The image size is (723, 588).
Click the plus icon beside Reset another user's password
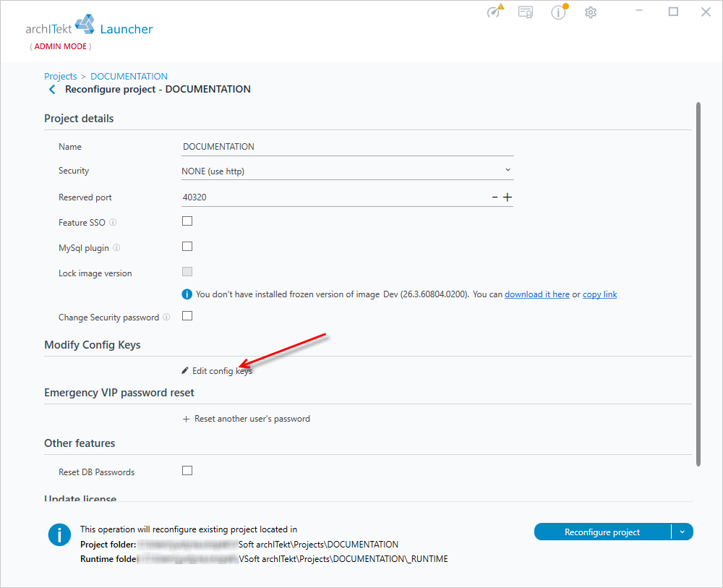coord(186,419)
